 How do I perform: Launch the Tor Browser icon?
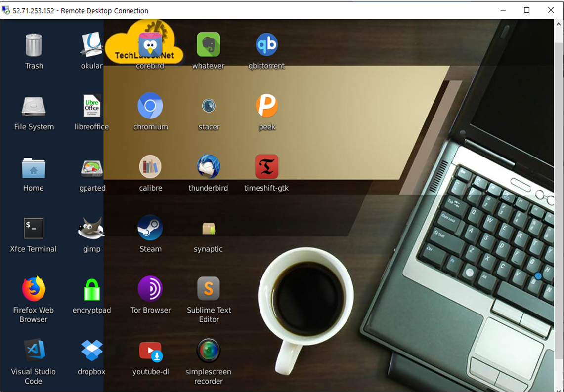tap(150, 289)
